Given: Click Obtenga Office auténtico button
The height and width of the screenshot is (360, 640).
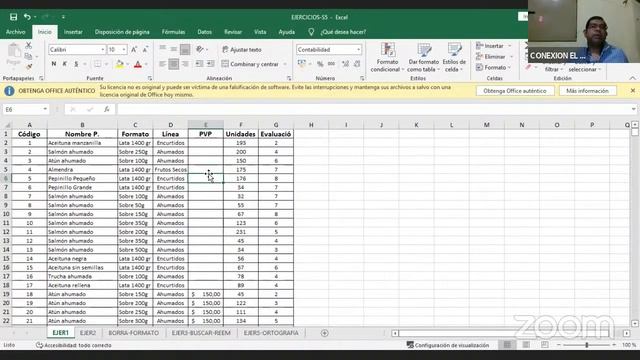Looking at the screenshot, I should pyautogui.click(x=515, y=91).
